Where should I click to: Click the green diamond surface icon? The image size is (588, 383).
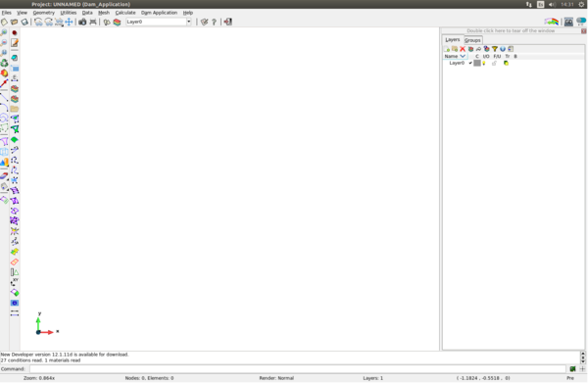15,140
